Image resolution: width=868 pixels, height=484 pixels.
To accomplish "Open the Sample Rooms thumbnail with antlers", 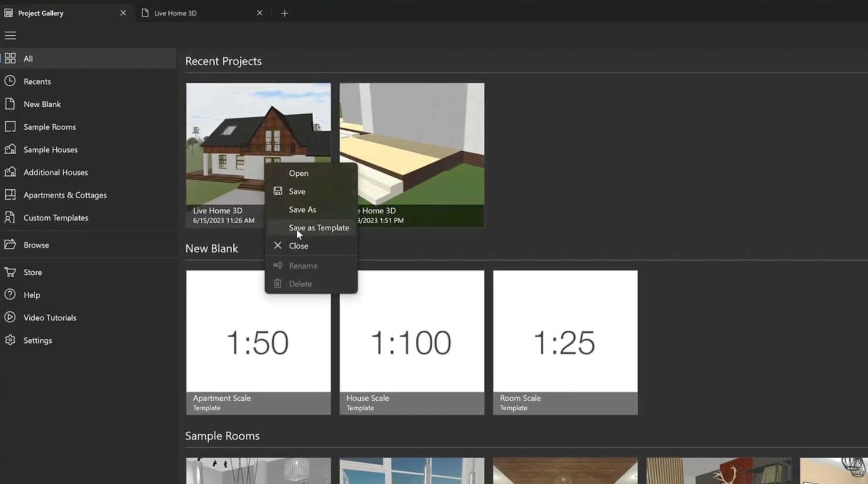I will pos(718,471).
